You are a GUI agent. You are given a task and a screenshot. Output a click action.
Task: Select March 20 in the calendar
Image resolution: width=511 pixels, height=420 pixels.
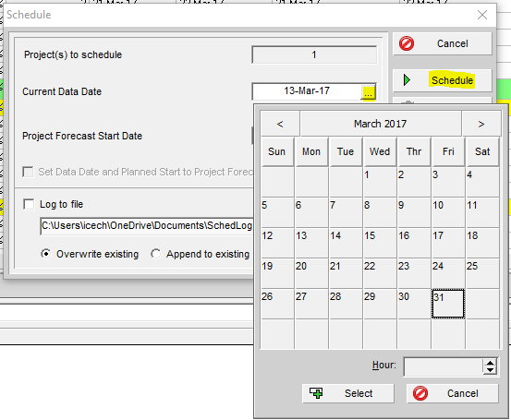point(311,273)
